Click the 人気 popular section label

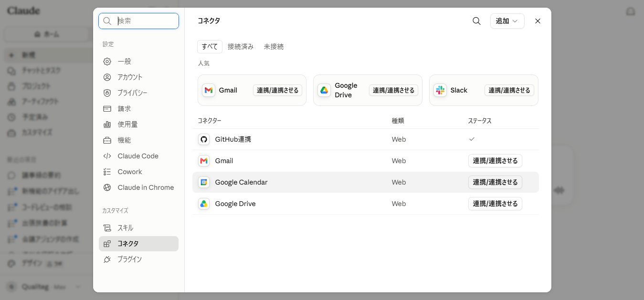coord(204,63)
